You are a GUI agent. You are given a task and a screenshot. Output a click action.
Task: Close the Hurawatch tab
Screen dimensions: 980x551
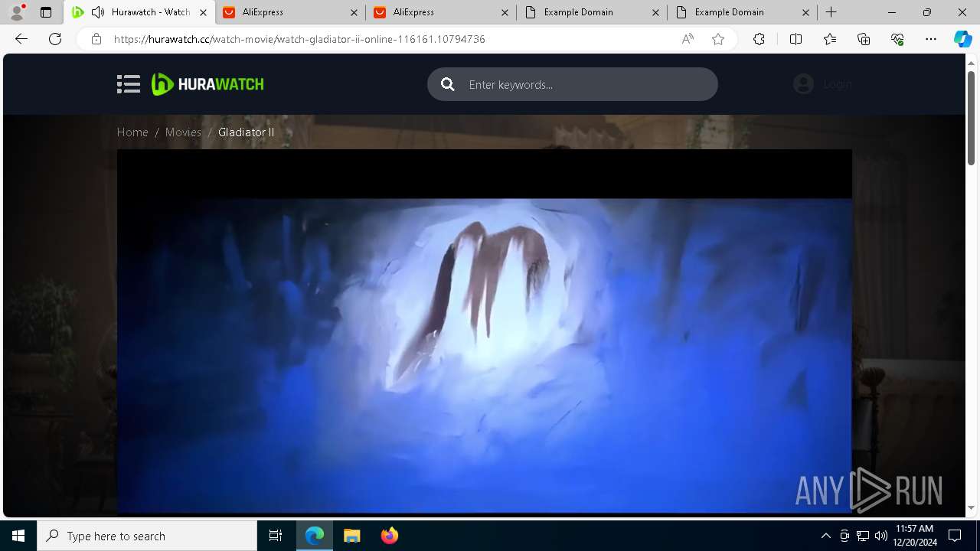[x=203, y=12]
